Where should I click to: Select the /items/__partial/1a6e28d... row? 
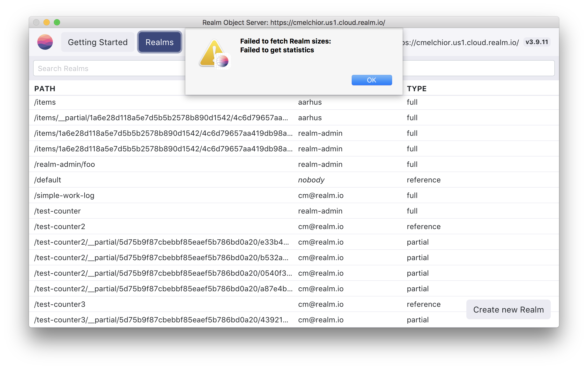[x=294, y=118]
